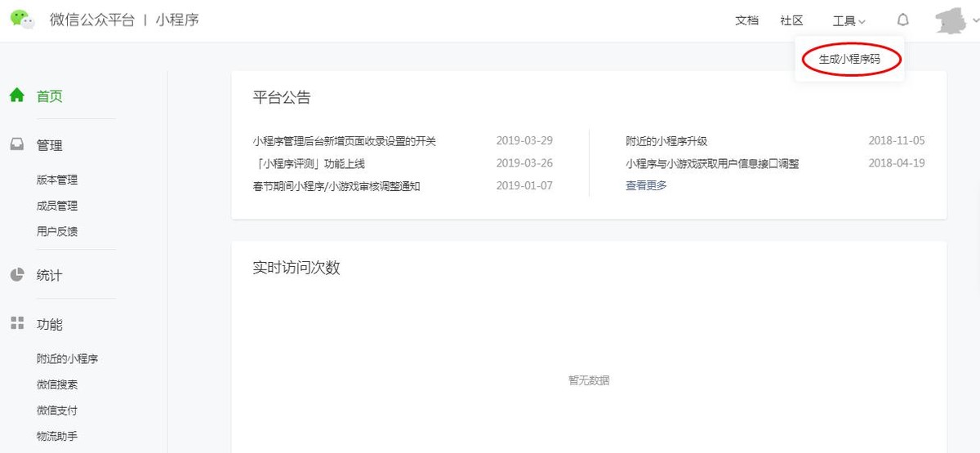The width and height of the screenshot is (980, 453).
Task: Open 成员管理 in the sidebar
Action: 57,206
